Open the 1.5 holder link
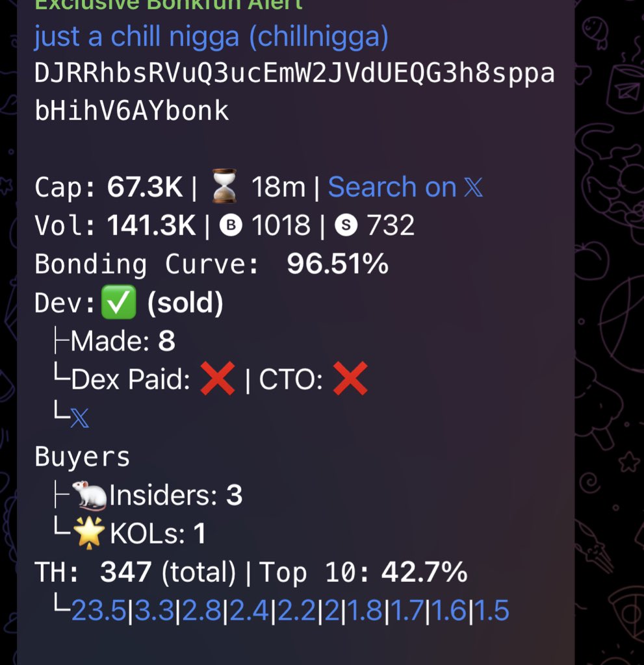This screenshot has width=644, height=665. coord(491,610)
